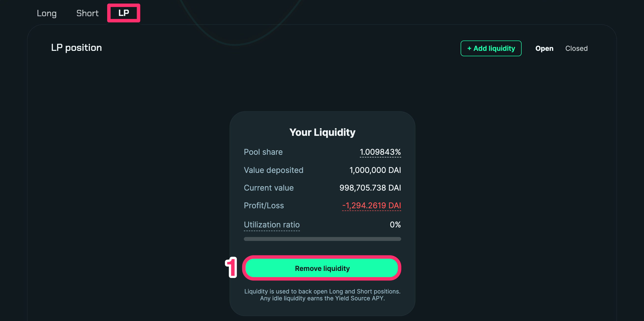Click the underlined Pool share percentage
This screenshot has width=644, height=321.
pos(380,152)
